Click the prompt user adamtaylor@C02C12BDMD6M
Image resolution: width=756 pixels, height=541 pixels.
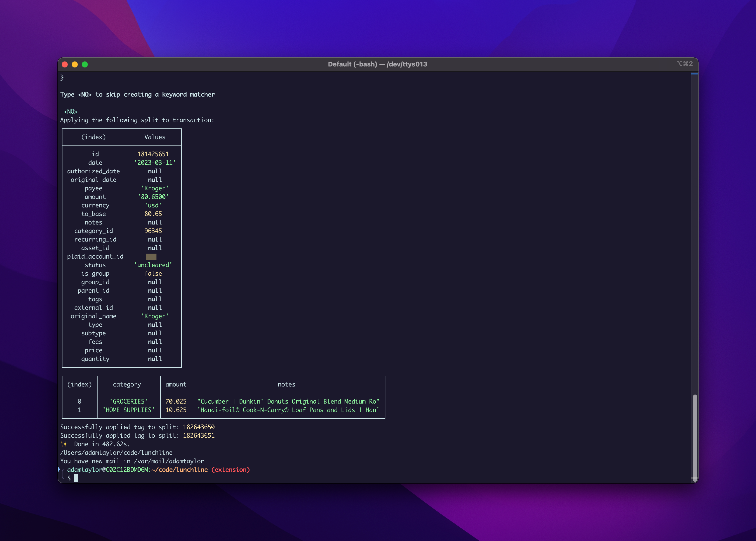coord(108,469)
